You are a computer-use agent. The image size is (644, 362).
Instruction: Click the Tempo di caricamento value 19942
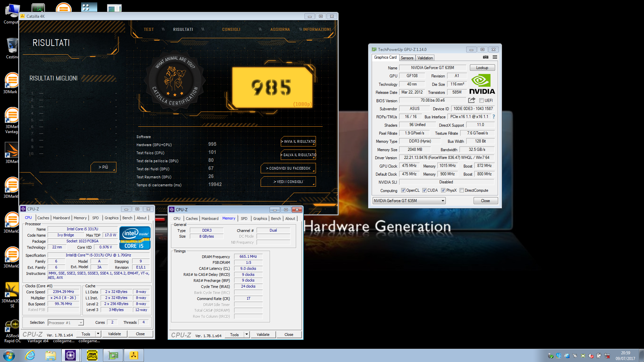point(215,184)
